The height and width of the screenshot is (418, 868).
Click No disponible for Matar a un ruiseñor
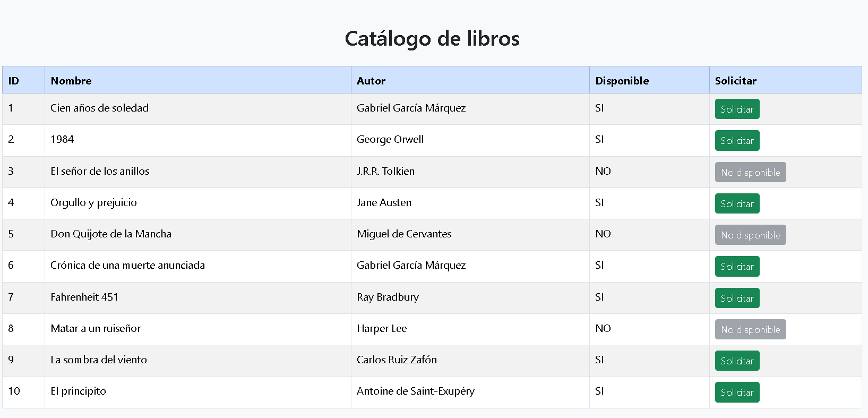point(750,329)
